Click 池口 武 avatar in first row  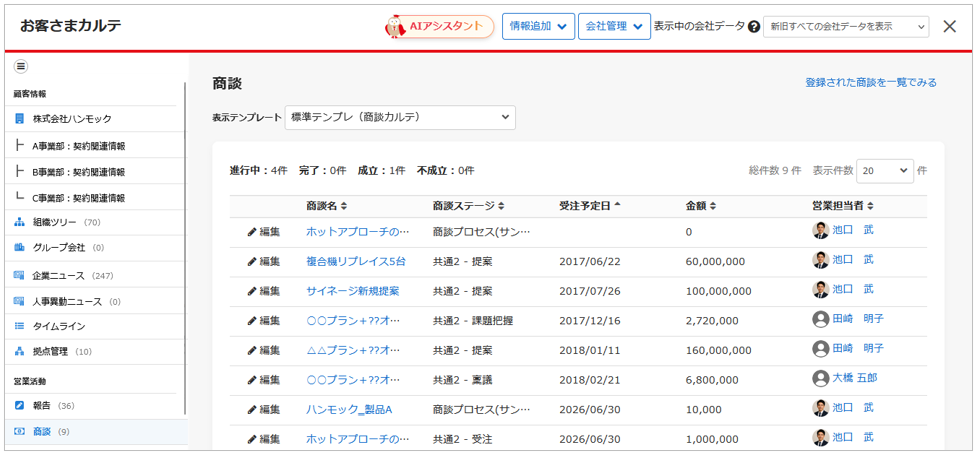[x=821, y=230]
